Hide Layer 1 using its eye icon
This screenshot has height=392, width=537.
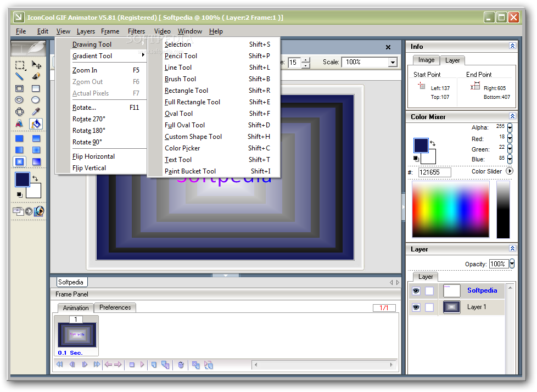coord(416,307)
